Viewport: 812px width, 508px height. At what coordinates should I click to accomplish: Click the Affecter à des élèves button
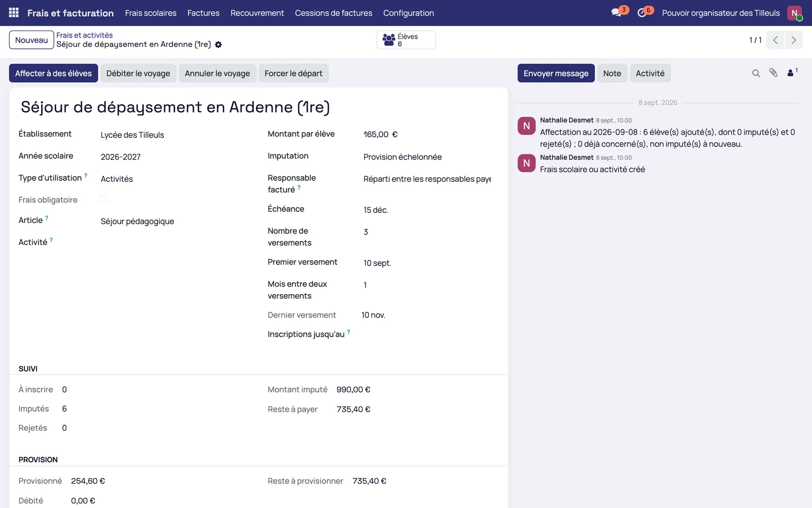click(53, 73)
